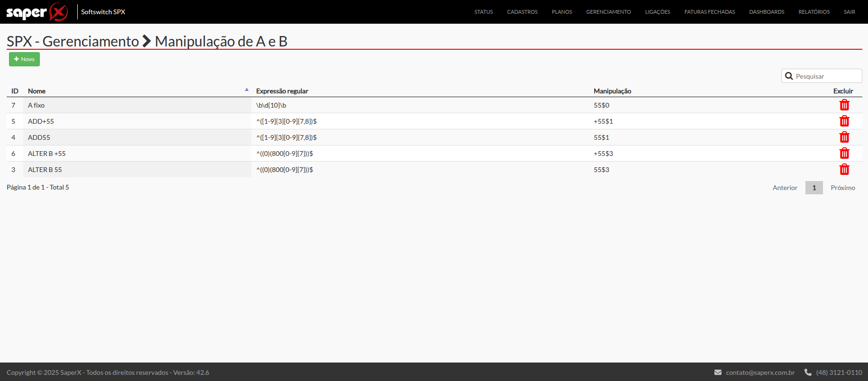Open the CADASTROS menu
This screenshot has height=381, width=868.
point(522,12)
